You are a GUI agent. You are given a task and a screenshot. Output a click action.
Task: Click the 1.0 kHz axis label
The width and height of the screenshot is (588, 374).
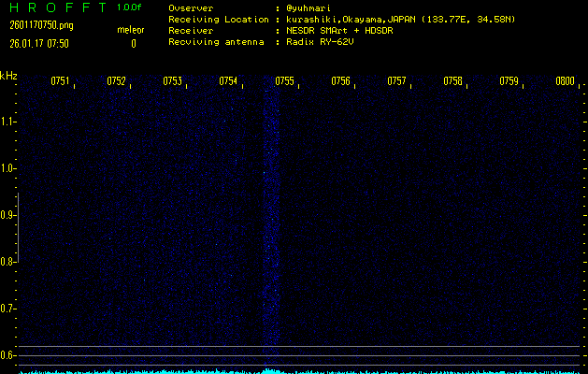pyautogui.click(x=7, y=168)
